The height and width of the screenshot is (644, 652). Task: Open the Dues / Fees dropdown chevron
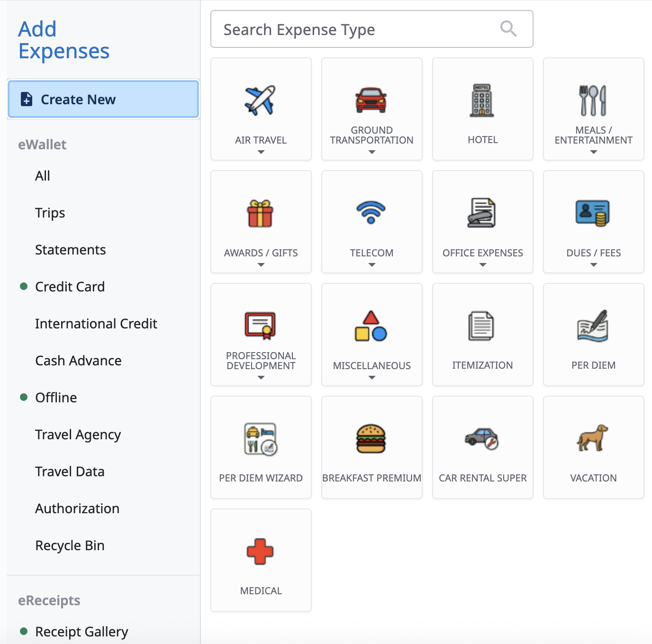[593, 265]
